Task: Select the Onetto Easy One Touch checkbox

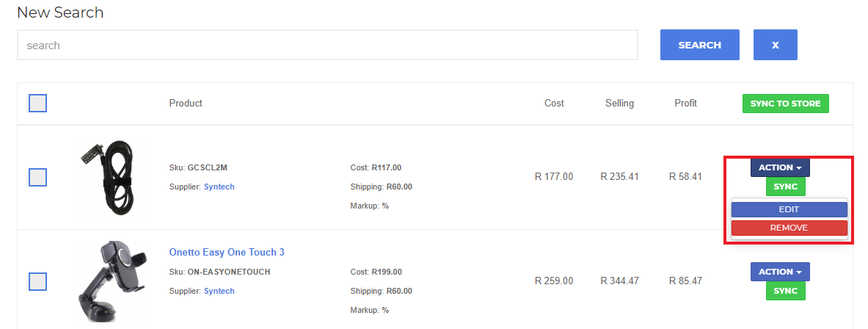Action: point(37,281)
